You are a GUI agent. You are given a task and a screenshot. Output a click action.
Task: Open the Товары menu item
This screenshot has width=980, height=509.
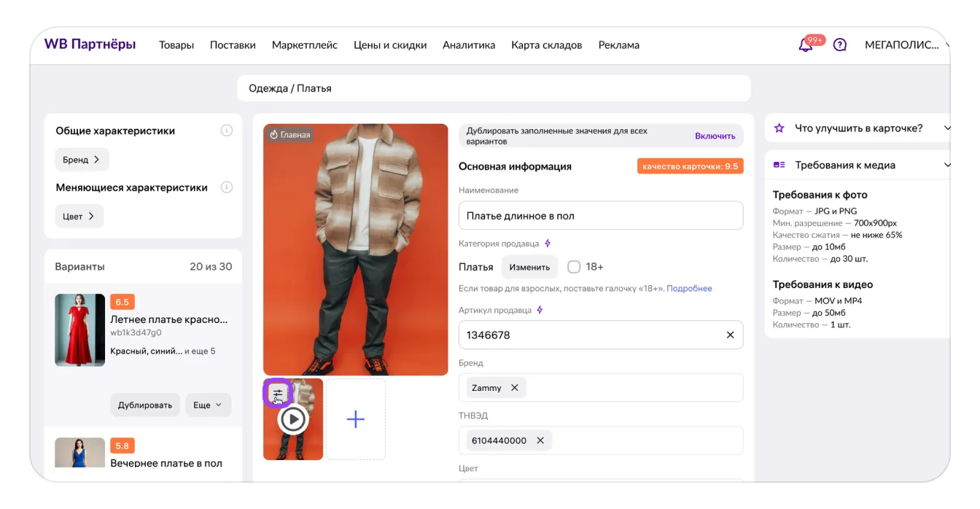coord(176,45)
